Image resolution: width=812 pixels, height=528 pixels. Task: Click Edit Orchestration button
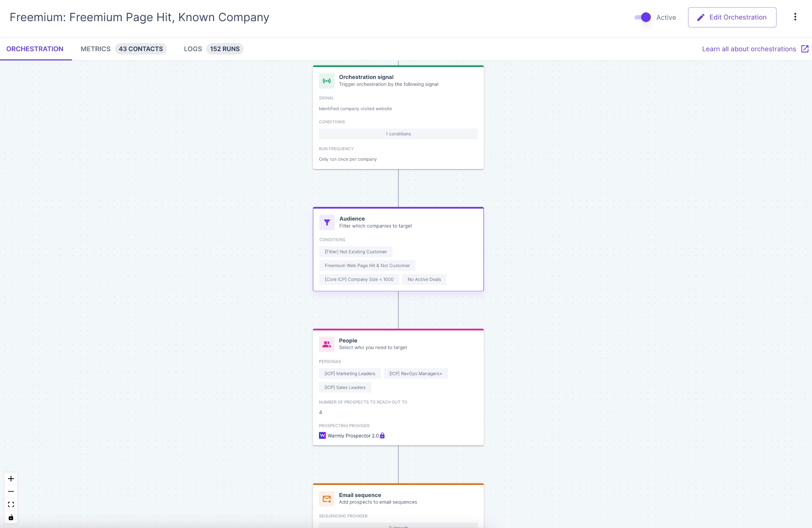point(732,17)
